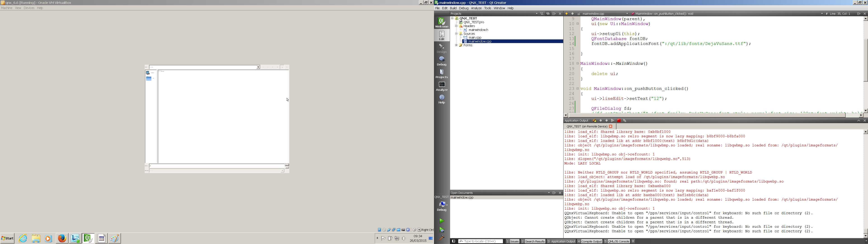This screenshot has height=244, width=868.
Task: Open Firefox from the Windows taskbar
Action: [62, 238]
